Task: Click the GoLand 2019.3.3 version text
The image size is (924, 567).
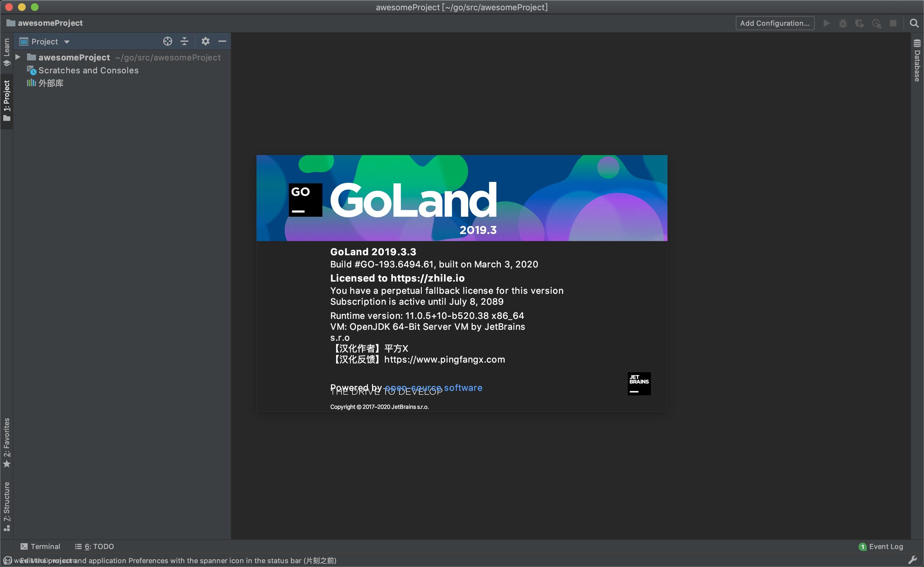Action: [x=373, y=252]
